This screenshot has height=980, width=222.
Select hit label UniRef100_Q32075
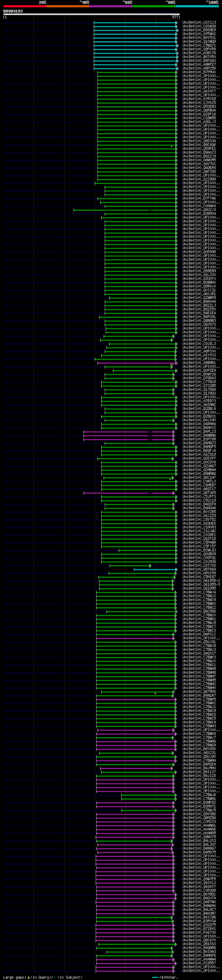[199, 925]
